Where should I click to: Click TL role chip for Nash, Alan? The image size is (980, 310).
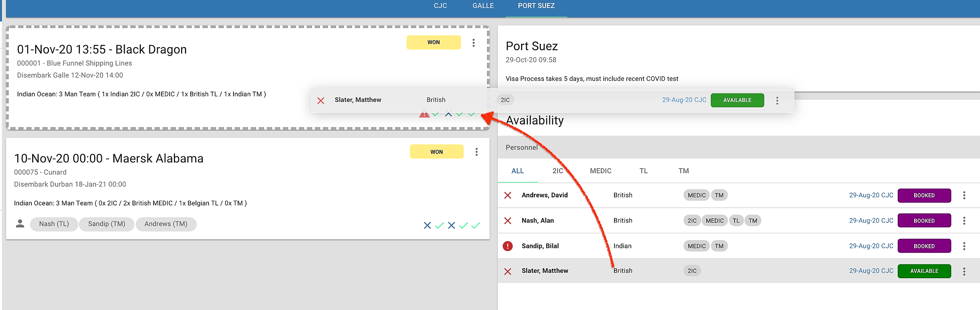click(736, 221)
